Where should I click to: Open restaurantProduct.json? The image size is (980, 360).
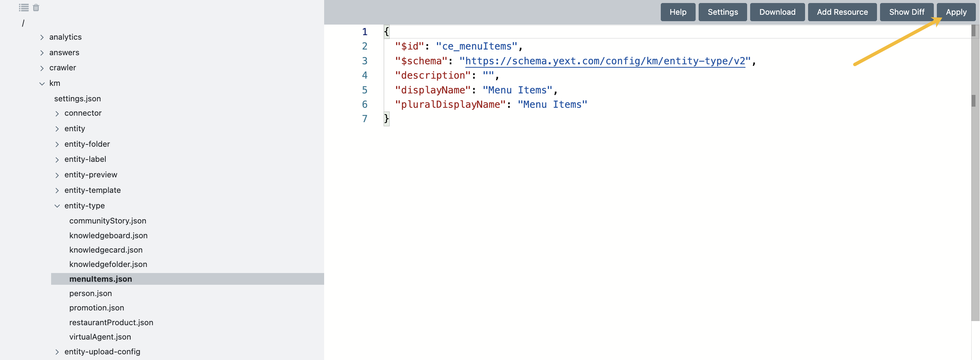(x=111, y=323)
